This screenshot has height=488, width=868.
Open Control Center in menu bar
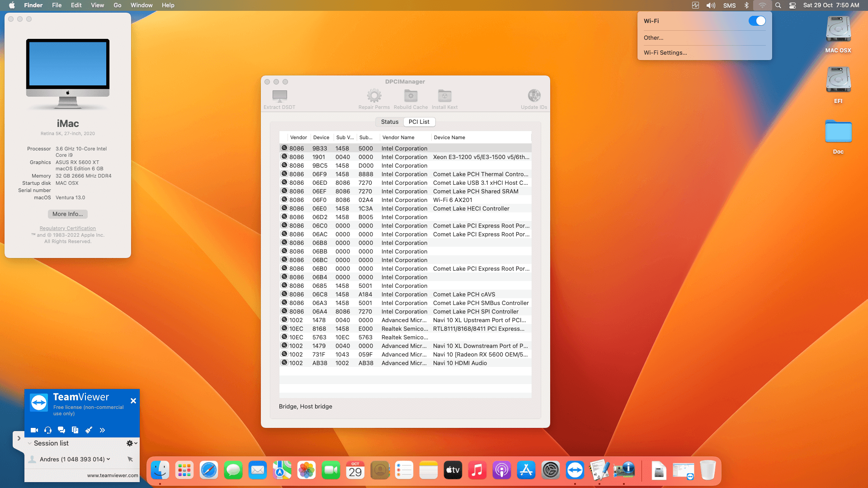pos(793,5)
